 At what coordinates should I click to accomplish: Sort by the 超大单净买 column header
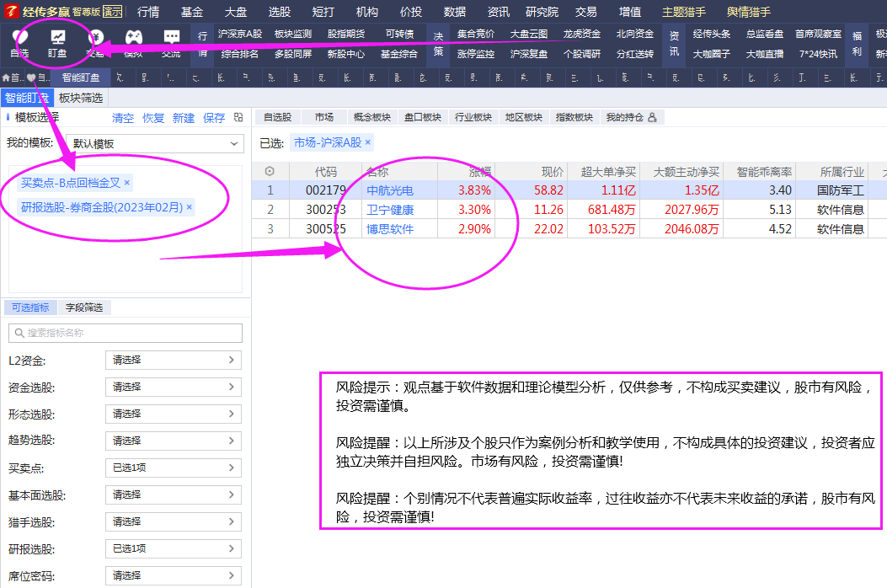608,172
